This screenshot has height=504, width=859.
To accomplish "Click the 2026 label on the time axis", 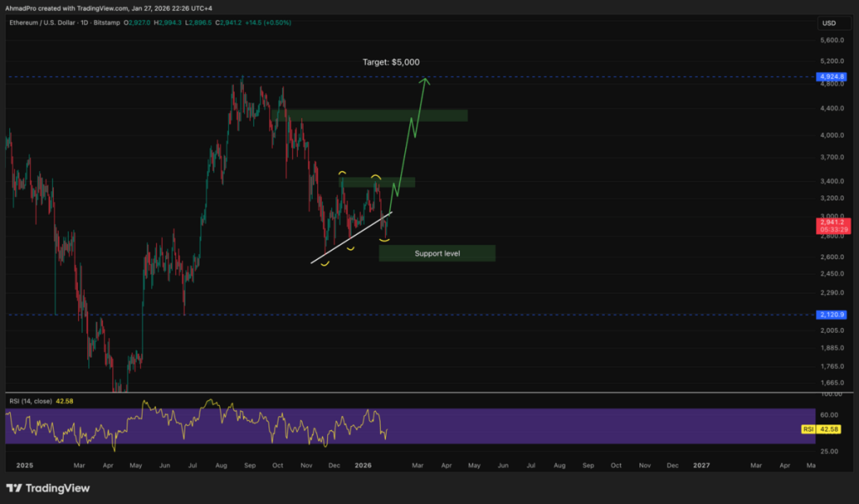I will (x=364, y=465).
